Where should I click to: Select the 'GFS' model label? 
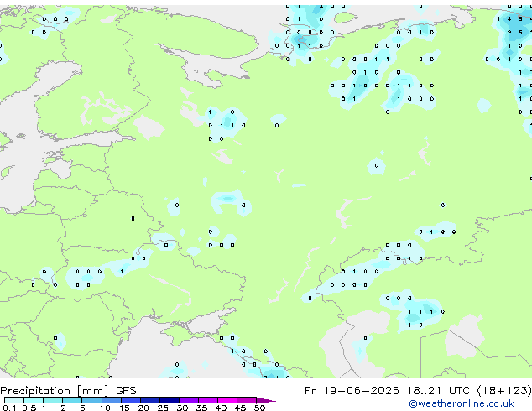tap(126, 391)
